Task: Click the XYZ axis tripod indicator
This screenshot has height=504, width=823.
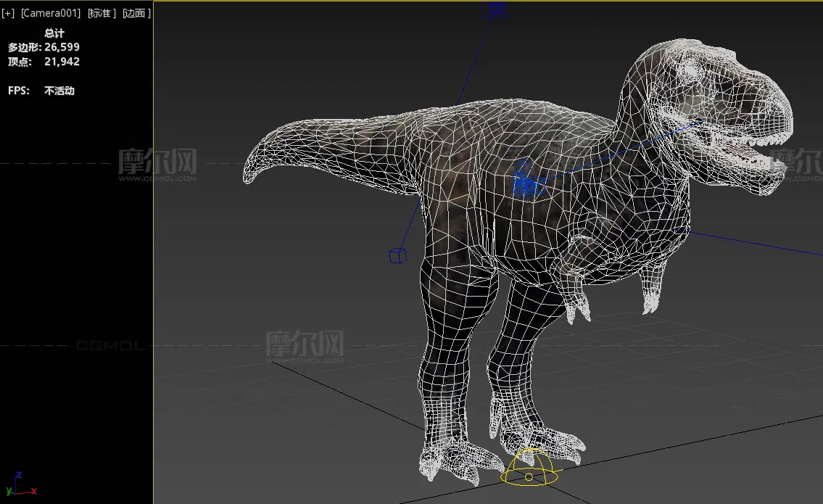Action: tap(21, 484)
